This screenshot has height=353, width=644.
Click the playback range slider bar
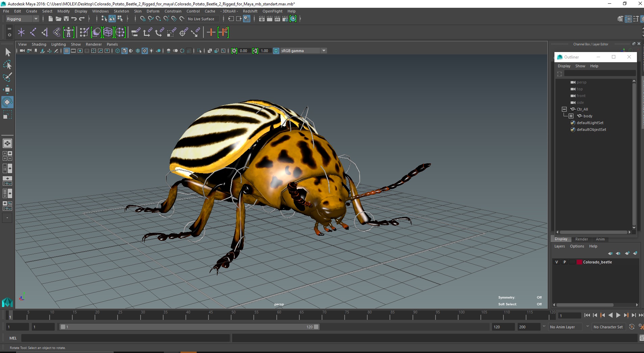coord(189,327)
